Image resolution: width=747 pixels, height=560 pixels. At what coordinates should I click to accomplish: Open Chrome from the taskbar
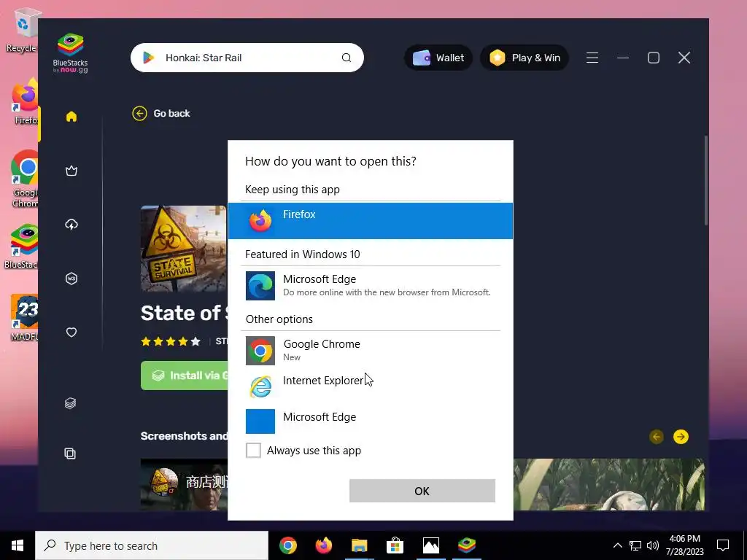click(288, 545)
